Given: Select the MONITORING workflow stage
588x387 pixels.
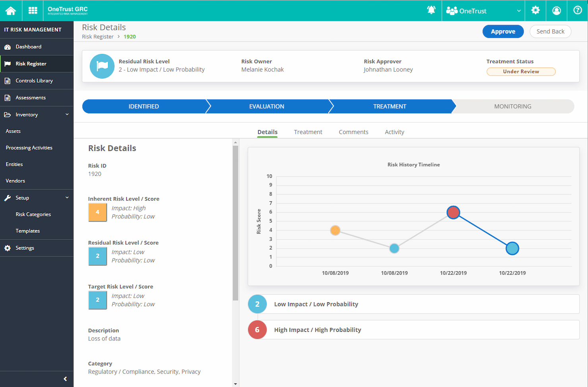Looking at the screenshot, I should coord(513,107).
